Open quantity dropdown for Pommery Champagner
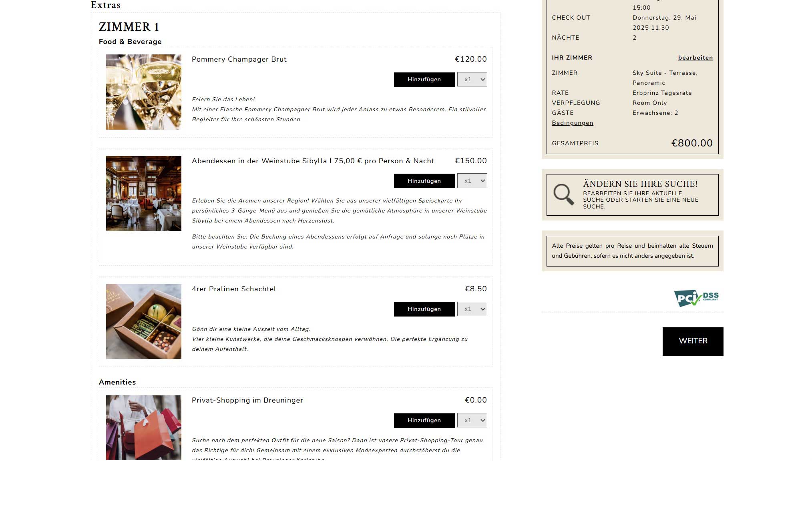This screenshot has width=812, height=507. pyautogui.click(x=472, y=79)
